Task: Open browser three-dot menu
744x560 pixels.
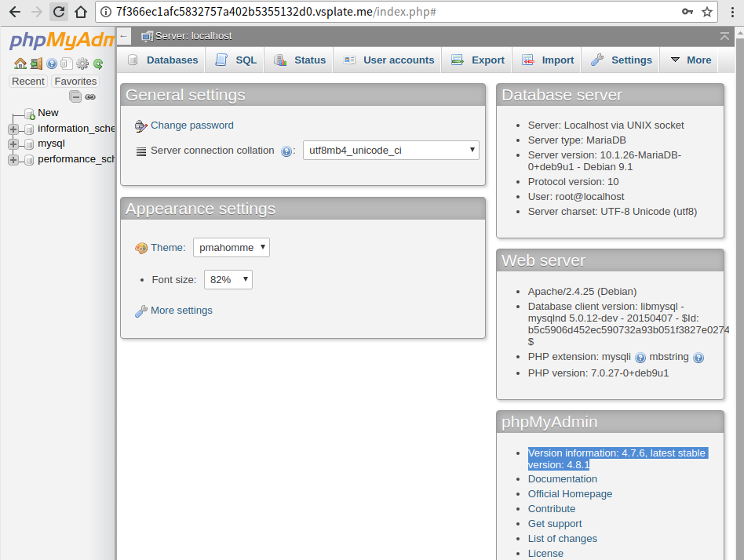Action: [732, 12]
